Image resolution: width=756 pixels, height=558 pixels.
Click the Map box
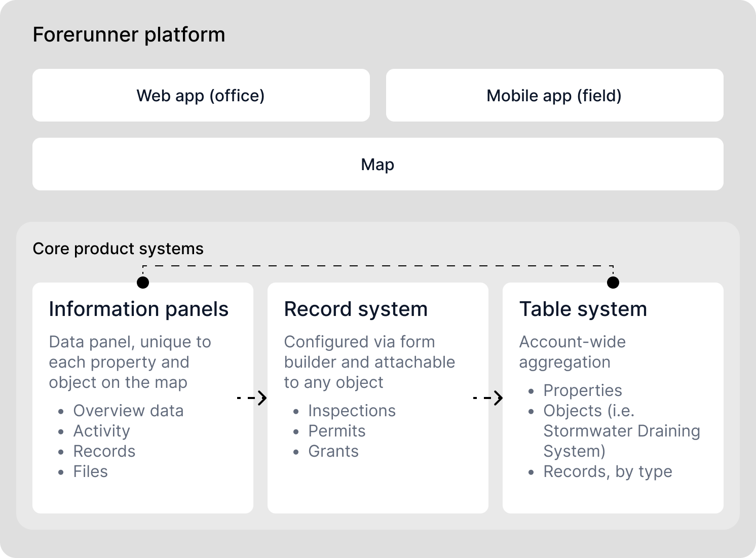pos(377,164)
